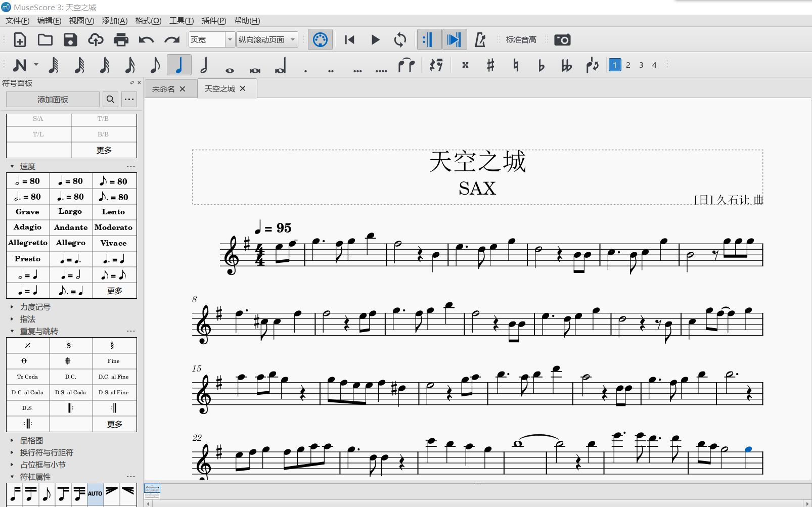
Task: Add a tie to the note
Action: [406, 65]
